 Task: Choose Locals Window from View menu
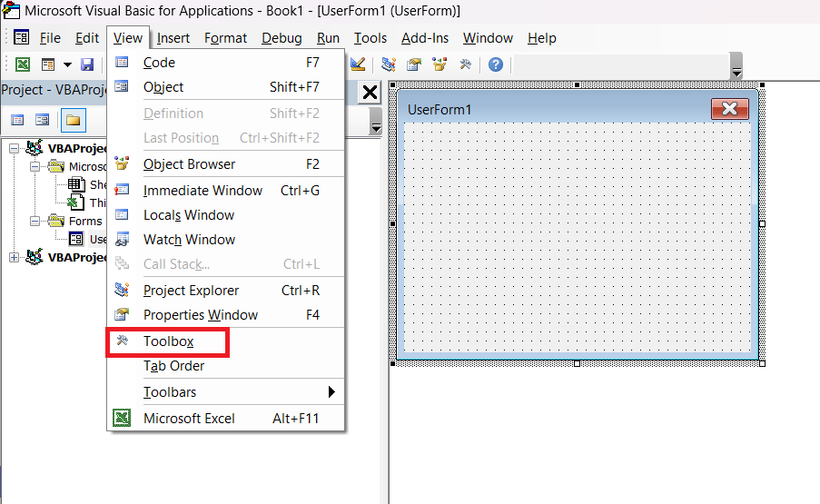pyautogui.click(x=225, y=215)
